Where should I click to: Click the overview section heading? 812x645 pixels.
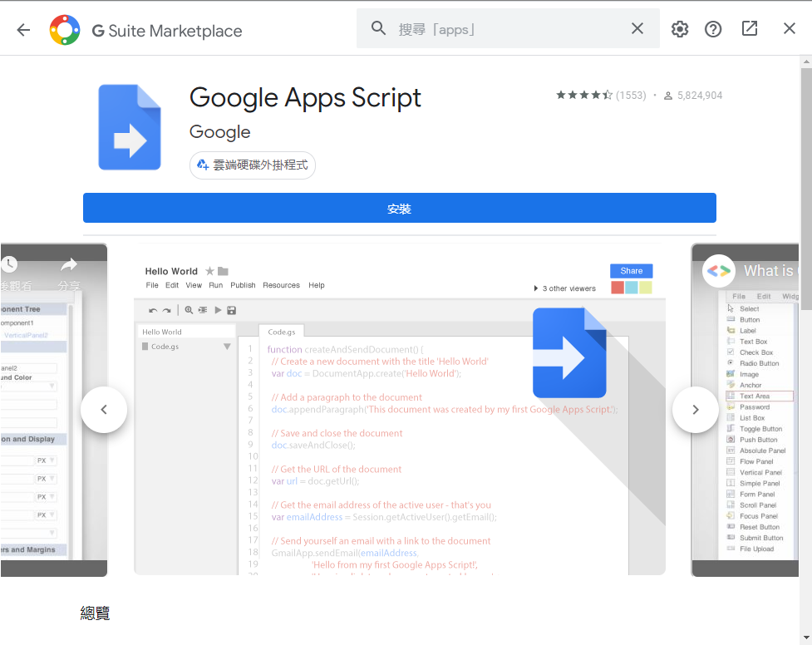click(x=95, y=613)
